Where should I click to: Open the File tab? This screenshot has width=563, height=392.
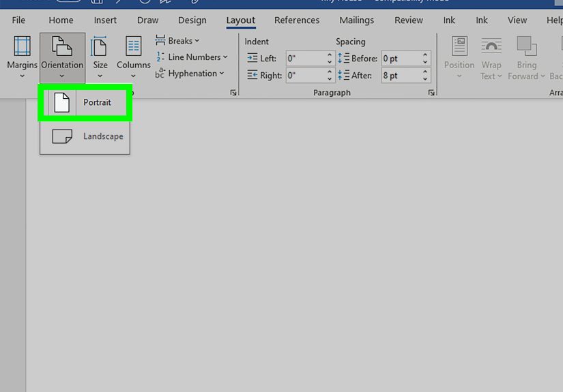[18, 20]
